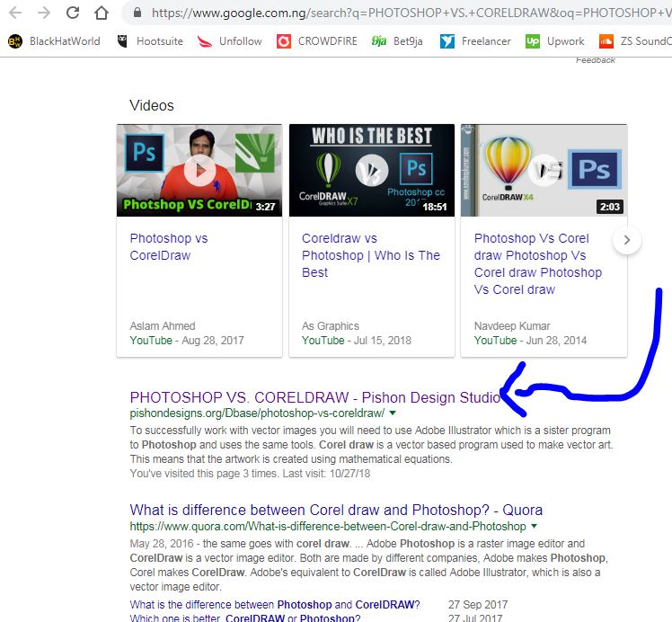Open the Unfollow bookmark
Viewport: 672px width, 622px height.
[230, 41]
